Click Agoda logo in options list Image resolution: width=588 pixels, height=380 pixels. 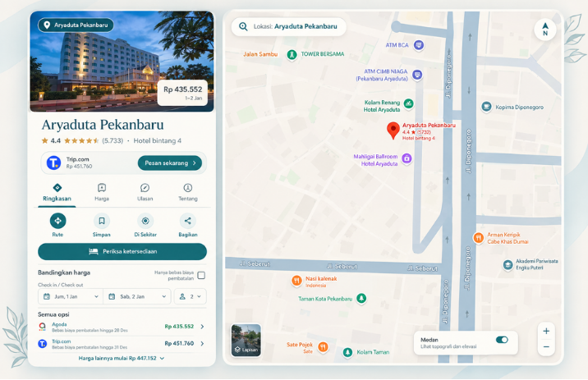(43, 327)
